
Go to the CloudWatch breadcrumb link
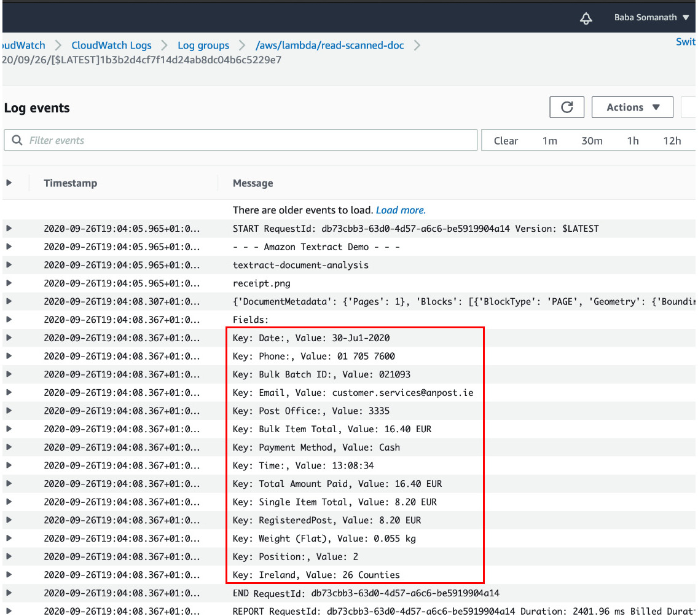point(23,45)
